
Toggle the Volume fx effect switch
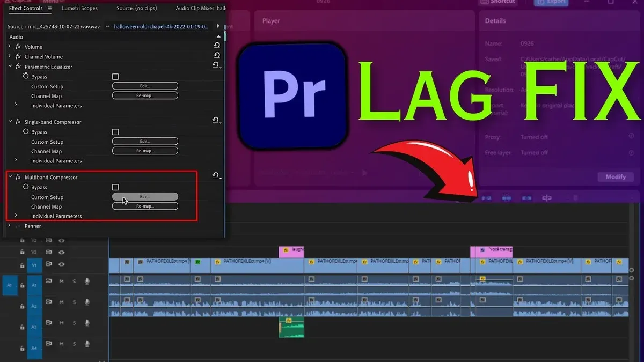coord(18,47)
